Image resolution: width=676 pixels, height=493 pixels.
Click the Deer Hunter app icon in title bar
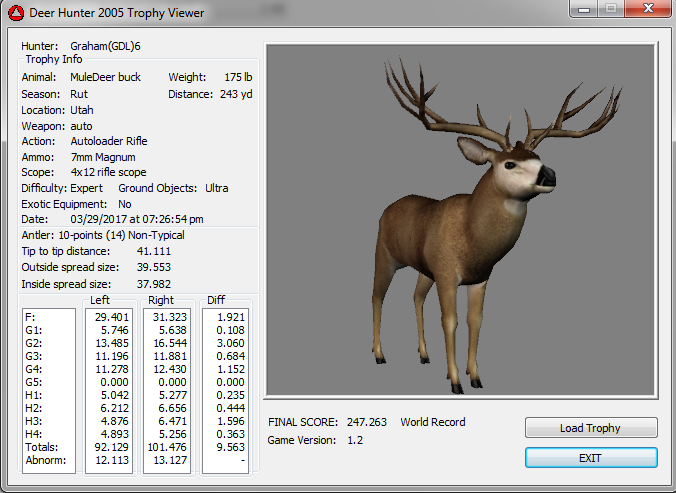pos(16,14)
